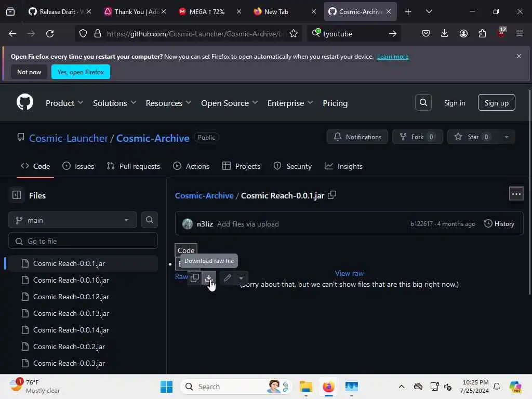Image resolution: width=532 pixels, height=399 pixels.
Task: Select Cosmic Reach-0.0.2.jar file
Action: pyautogui.click(x=83, y=347)
